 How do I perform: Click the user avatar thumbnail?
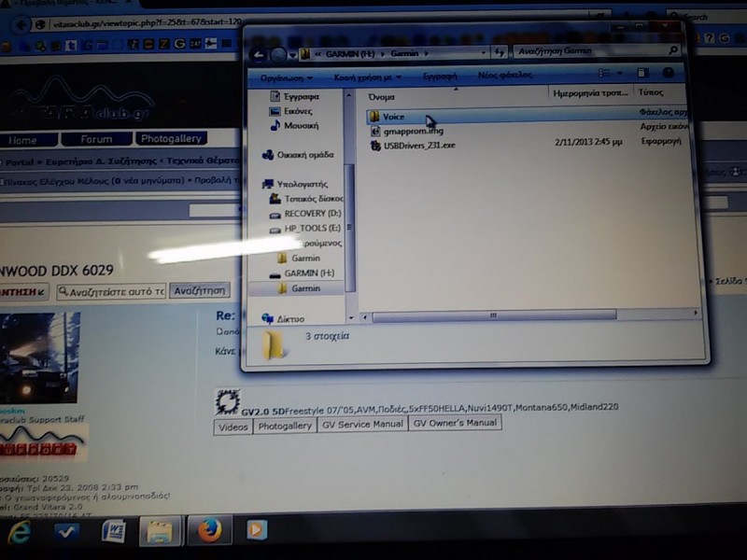pyautogui.click(x=39, y=357)
